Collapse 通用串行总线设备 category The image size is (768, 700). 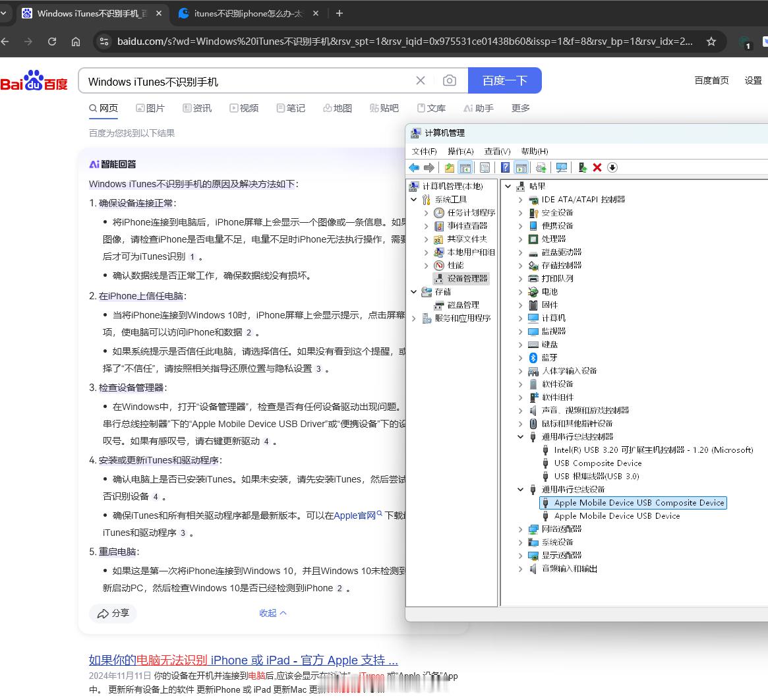(521, 490)
